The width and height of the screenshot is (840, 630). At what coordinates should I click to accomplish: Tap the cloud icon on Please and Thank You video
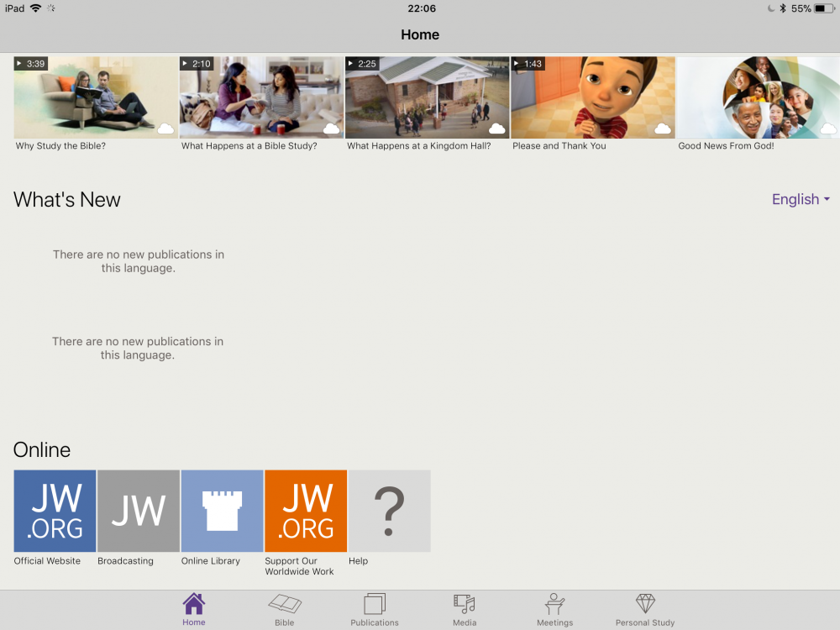(x=663, y=129)
